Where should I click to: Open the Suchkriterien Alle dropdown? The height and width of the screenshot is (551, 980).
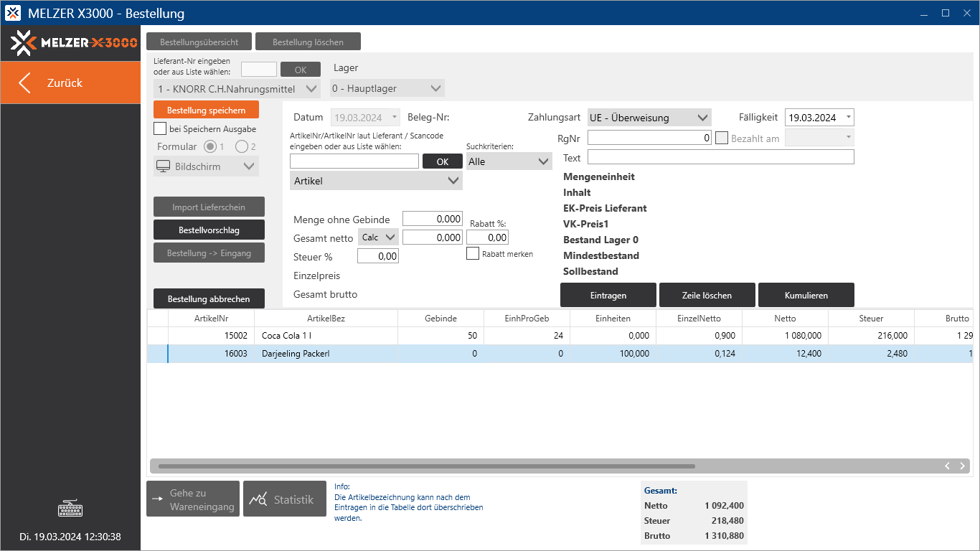pos(509,161)
